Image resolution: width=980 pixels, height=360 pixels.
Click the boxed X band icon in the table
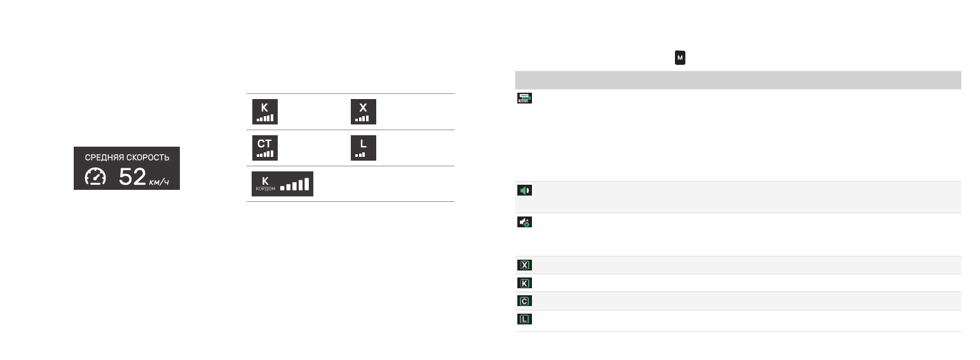click(524, 265)
